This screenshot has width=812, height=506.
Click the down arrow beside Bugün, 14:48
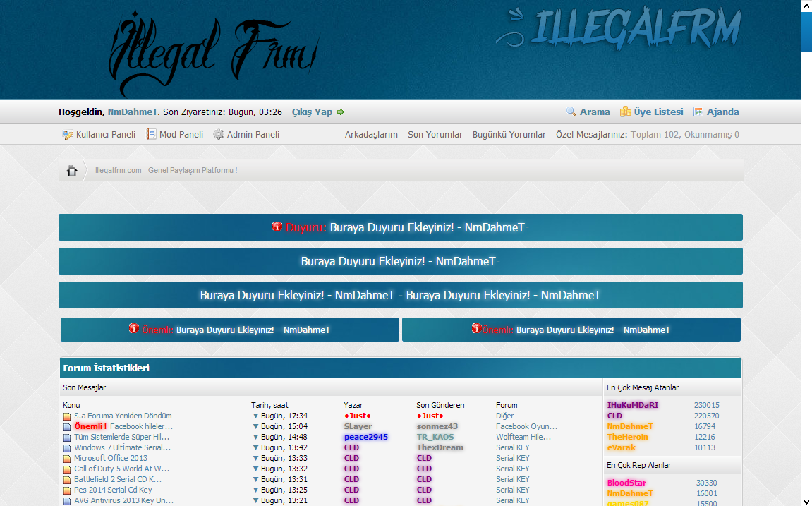(x=255, y=438)
